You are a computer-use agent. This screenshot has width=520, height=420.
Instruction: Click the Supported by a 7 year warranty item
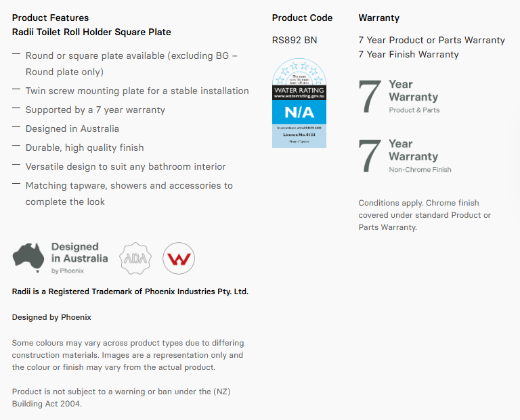(95, 110)
